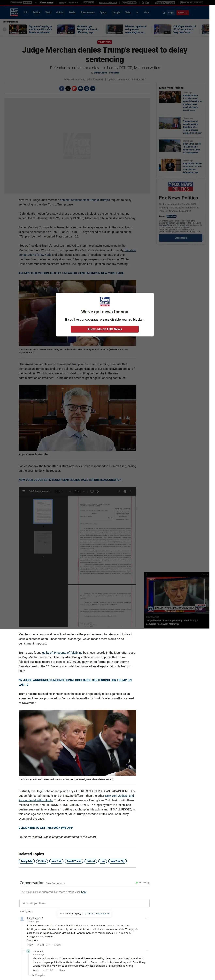Open options menu on massmike comment
The width and height of the screenshot is (215, 980).
(147, 951)
